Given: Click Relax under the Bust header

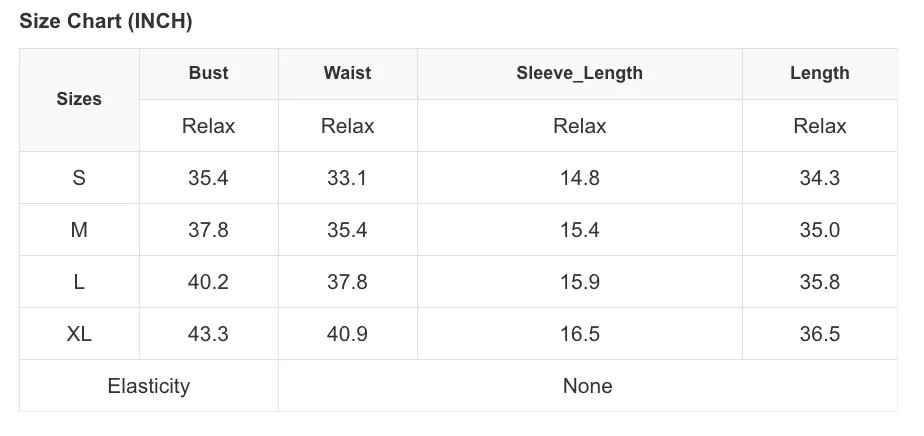Looking at the screenshot, I should [x=209, y=125].
